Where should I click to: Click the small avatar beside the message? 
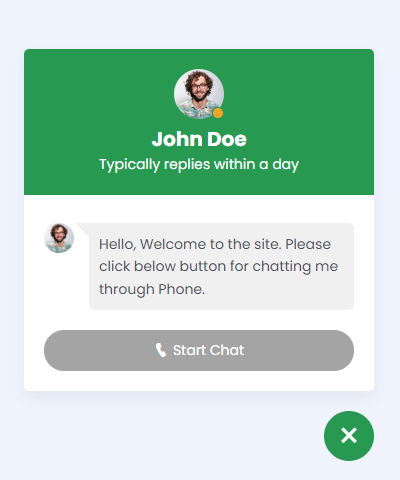click(x=59, y=238)
